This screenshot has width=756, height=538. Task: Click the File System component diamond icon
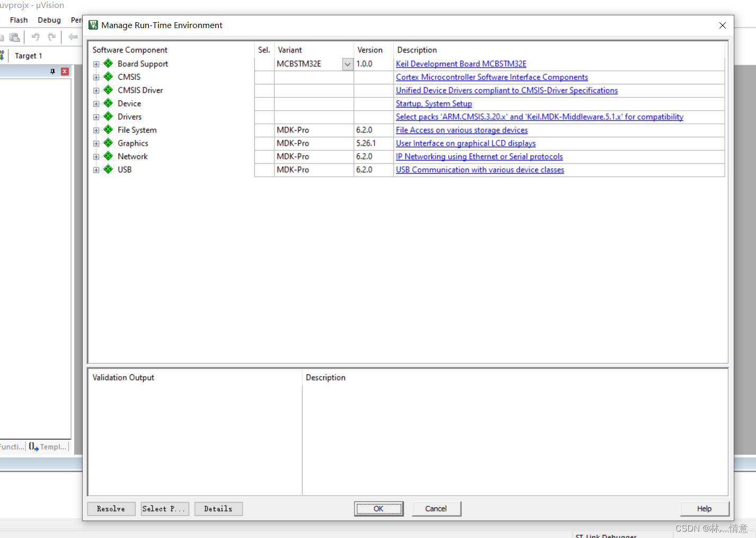point(108,130)
